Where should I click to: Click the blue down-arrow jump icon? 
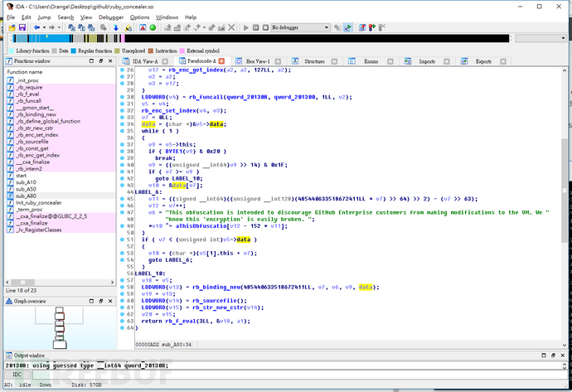coord(115,27)
